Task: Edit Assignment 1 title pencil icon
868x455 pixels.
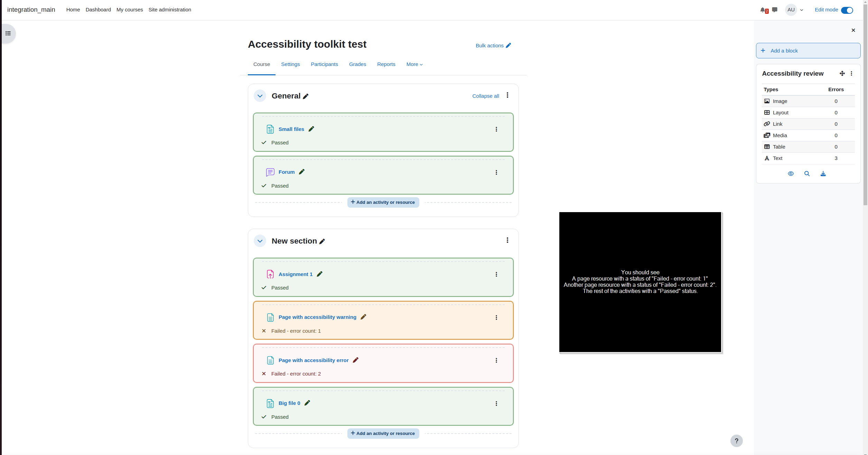Action: [x=320, y=274]
